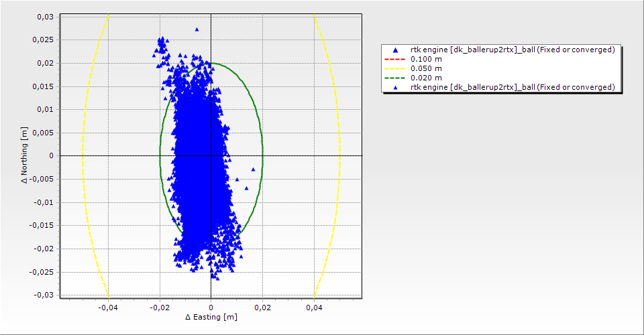Click the Δ Northing [m] axis title

(25, 155)
